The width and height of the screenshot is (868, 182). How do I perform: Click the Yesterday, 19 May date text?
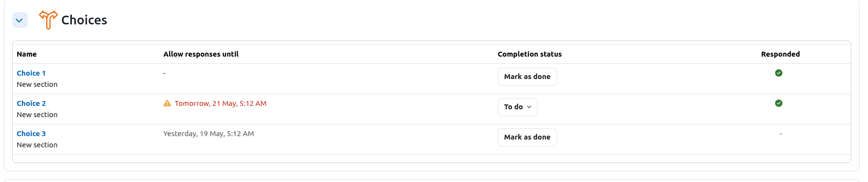click(x=209, y=134)
